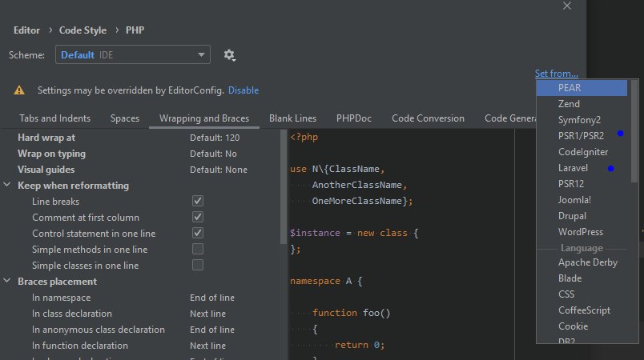Open the Scheme dropdown
The height and width of the screenshot is (360, 644).
pyautogui.click(x=133, y=55)
